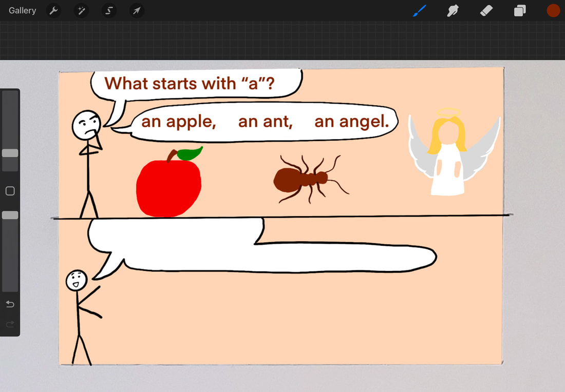The image size is (565, 392).
Task: Open the Adjustments magic wand menu
Action: coord(81,11)
